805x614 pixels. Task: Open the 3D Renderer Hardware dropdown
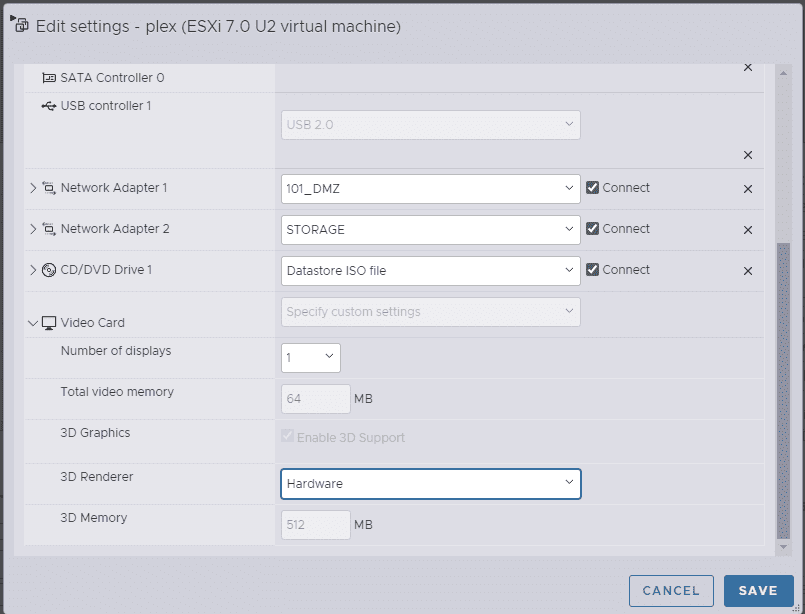[430, 484]
